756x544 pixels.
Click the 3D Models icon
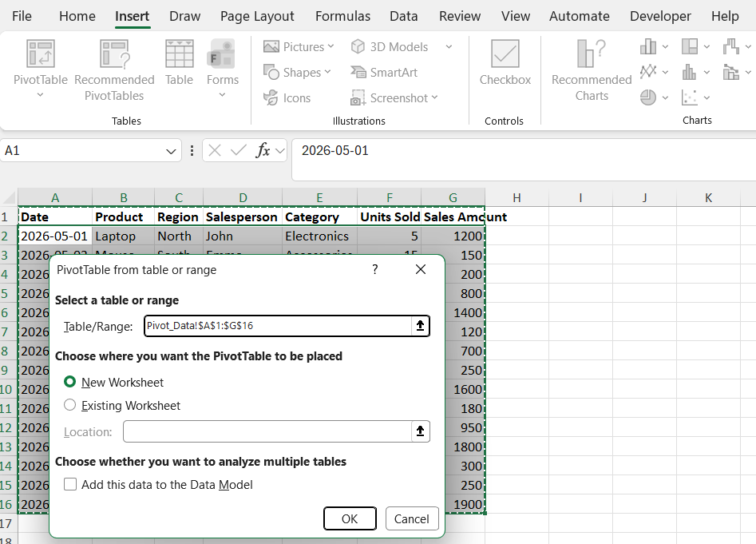358,47
